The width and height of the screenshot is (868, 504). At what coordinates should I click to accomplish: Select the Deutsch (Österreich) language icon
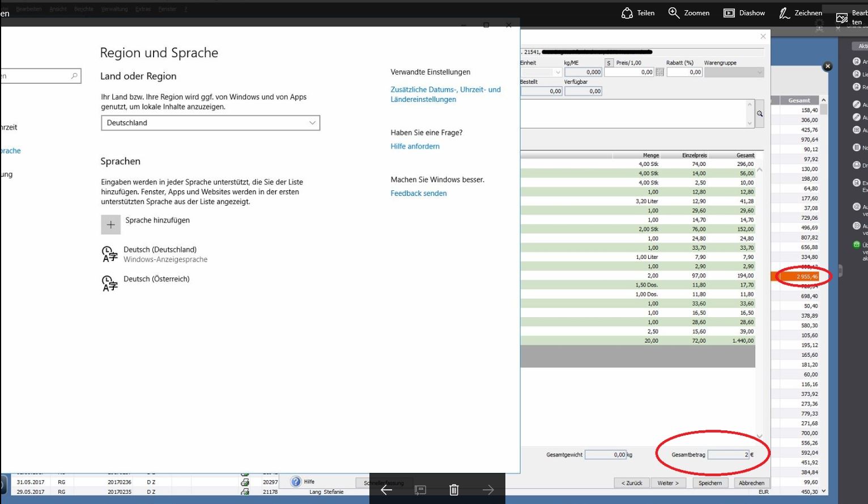[x=109, y=283]
